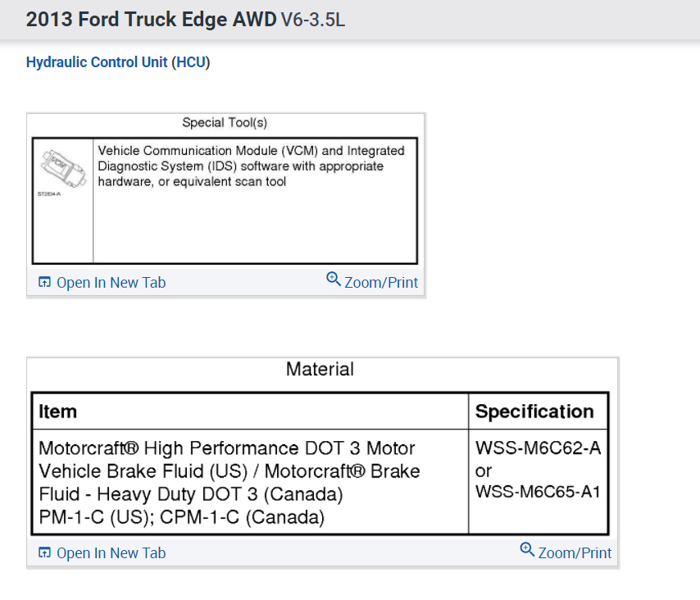Click the Open In New Tab icon under Special Tool(s)
Viewport: 700px width, 600px height.
coord(45,283)
